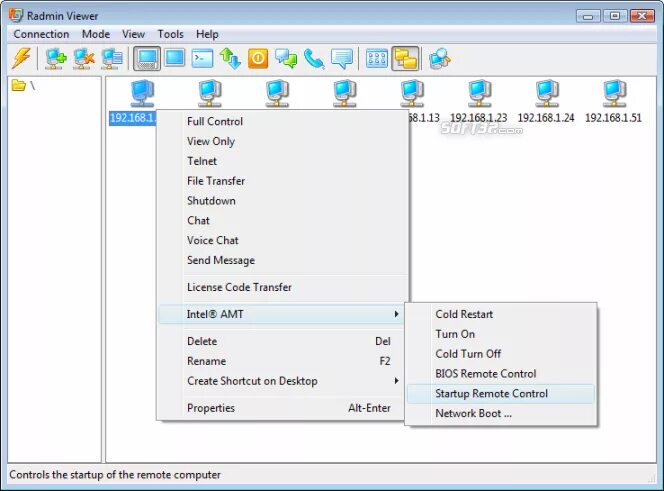Choose Cold Turn Off in submenu

click(x=501, y=354)
